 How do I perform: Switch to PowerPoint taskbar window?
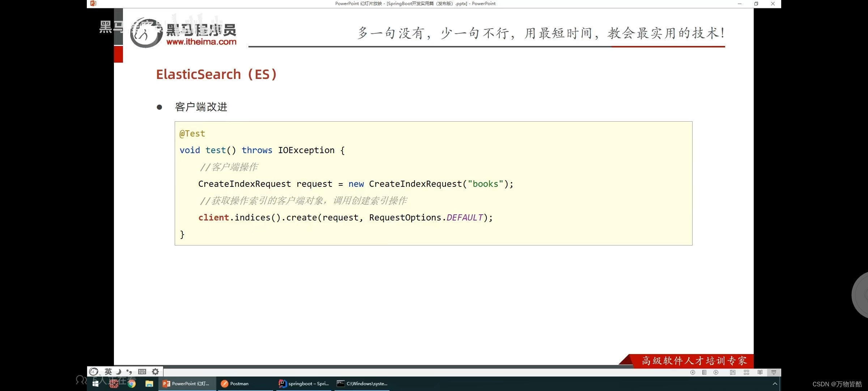click(x=187, y=384)
